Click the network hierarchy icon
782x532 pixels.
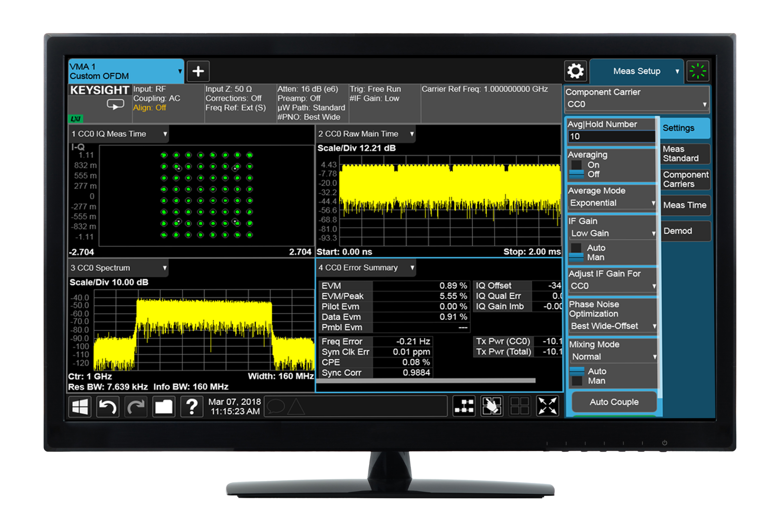(x=464, y=406)
